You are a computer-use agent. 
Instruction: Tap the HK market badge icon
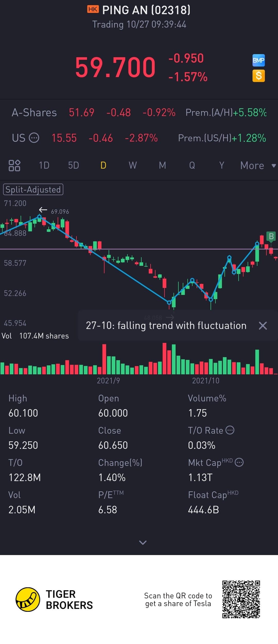(93, 10)
